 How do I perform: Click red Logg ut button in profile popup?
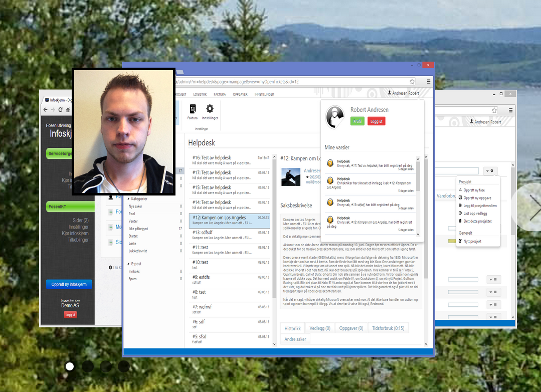[376, 121]
